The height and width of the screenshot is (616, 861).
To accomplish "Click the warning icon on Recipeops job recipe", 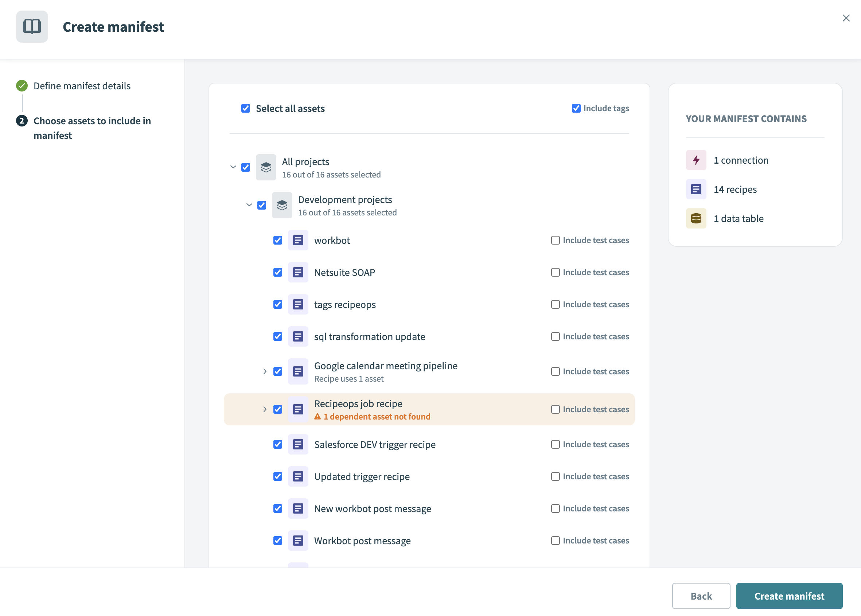I will pyautogui.click(x=317, y=416).
